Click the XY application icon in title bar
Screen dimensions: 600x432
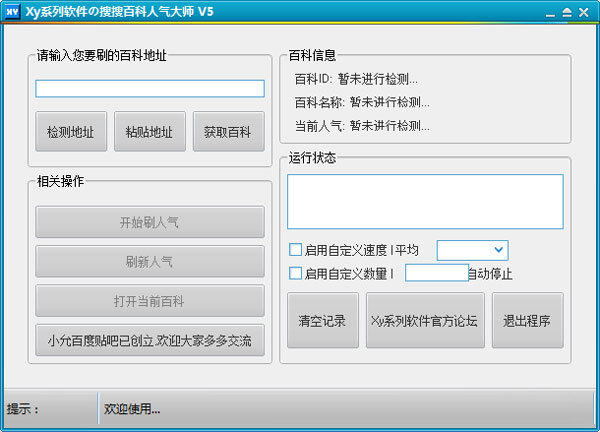coord(12,11)
